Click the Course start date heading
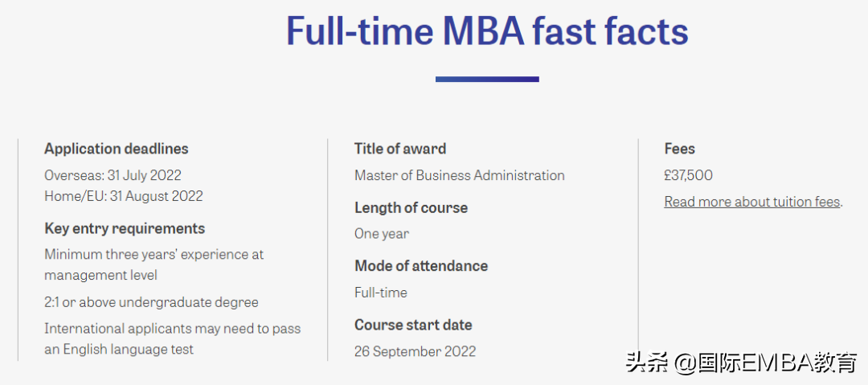 pos(413,325)
